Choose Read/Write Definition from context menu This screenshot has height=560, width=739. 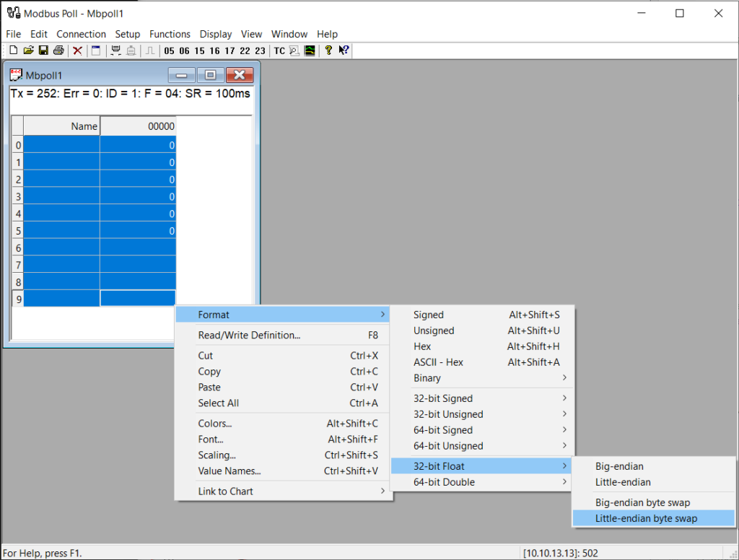(282, 335)
